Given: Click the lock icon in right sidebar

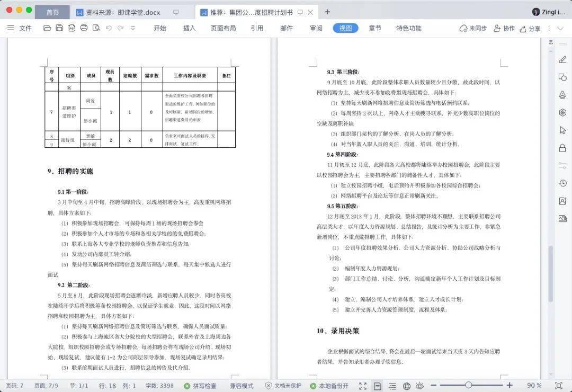Looking at the screenshot, I should click(562, 148).
